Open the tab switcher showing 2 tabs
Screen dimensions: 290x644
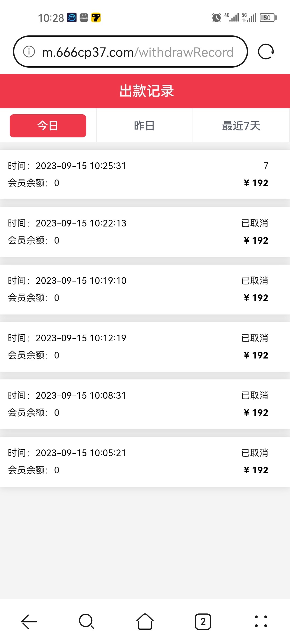203,621
